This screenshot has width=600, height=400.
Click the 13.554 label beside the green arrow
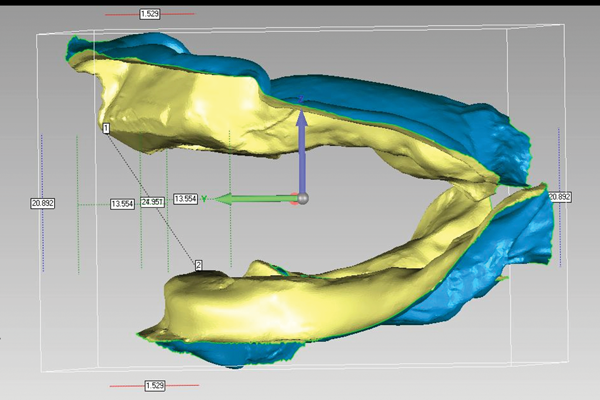click(x=185, y=199)
